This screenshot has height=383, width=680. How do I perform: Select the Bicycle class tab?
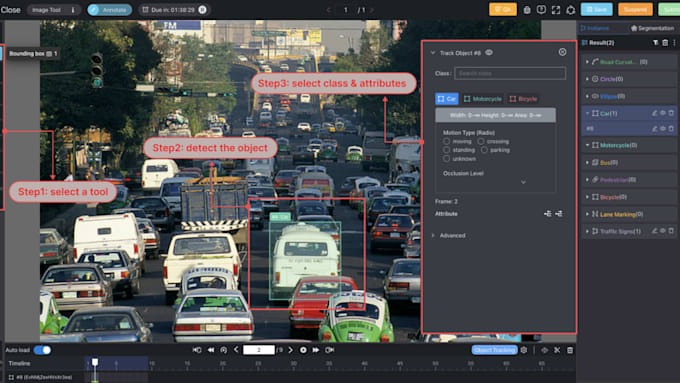coord(523,99)
